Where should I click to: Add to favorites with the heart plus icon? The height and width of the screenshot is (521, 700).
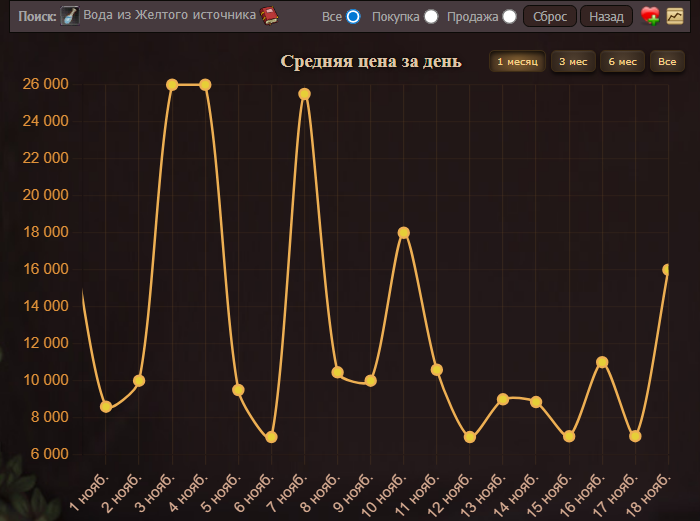point(650,16)
